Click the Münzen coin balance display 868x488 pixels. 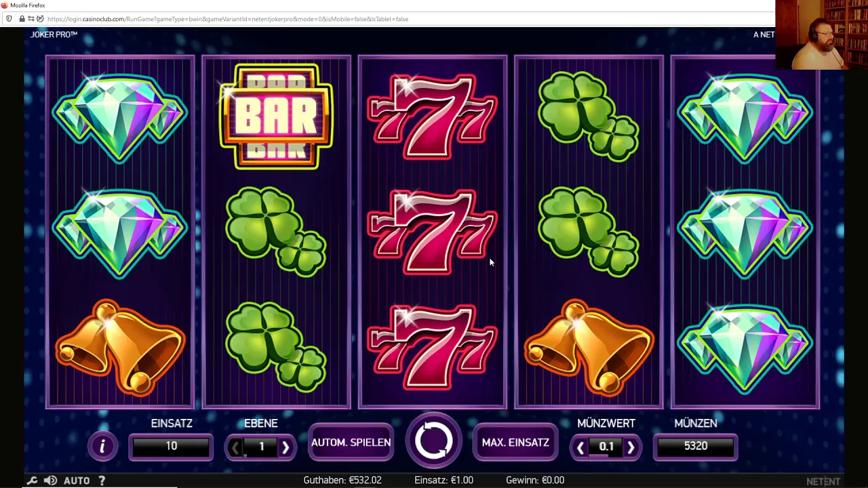(x=695, y=446)
